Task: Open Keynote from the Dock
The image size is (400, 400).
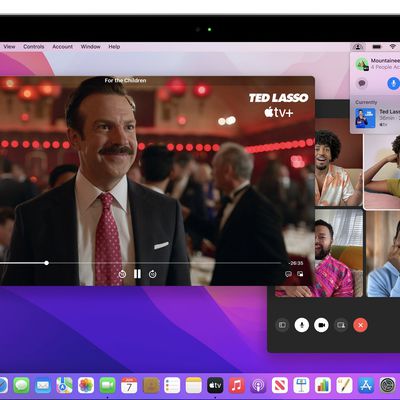Action: [301, 386]
